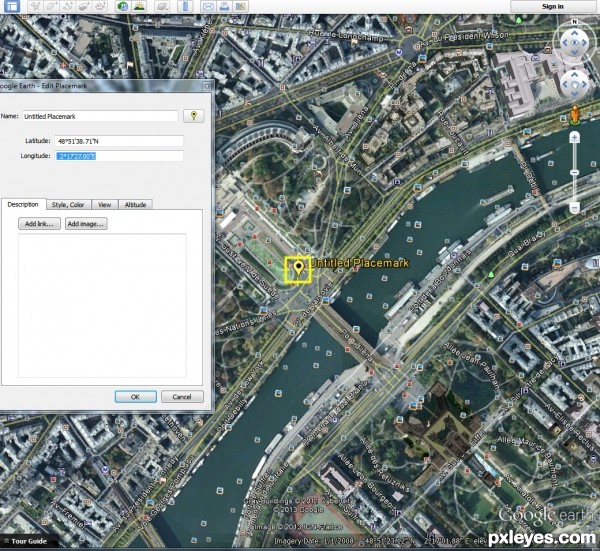
Task: Click Look joystick right arrow
Action: point(584,42)
